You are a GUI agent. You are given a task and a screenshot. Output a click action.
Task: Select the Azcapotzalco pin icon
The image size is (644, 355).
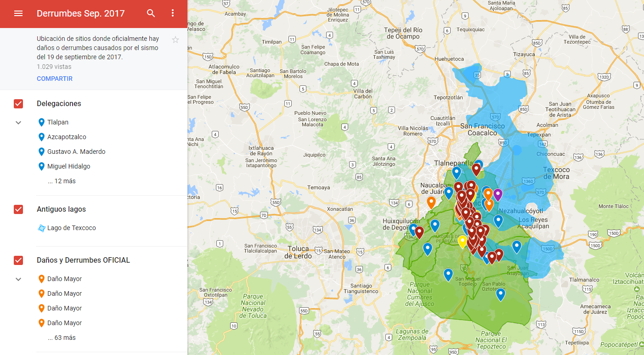[x=41, y=136]
